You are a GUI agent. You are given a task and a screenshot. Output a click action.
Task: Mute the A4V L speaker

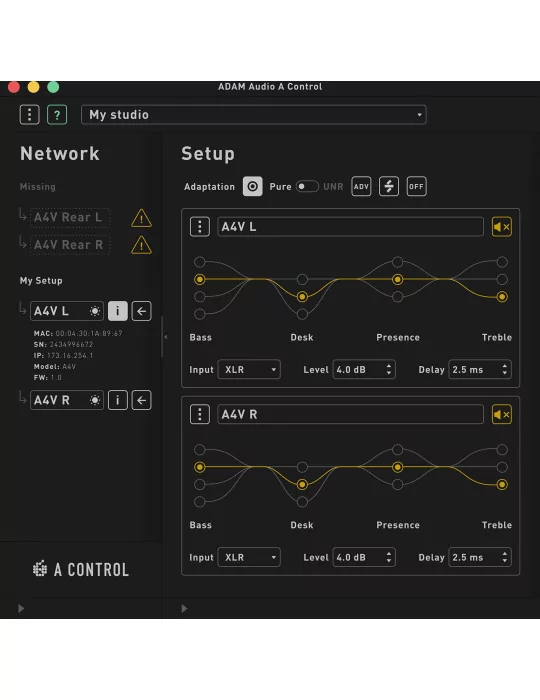[502, 227]
